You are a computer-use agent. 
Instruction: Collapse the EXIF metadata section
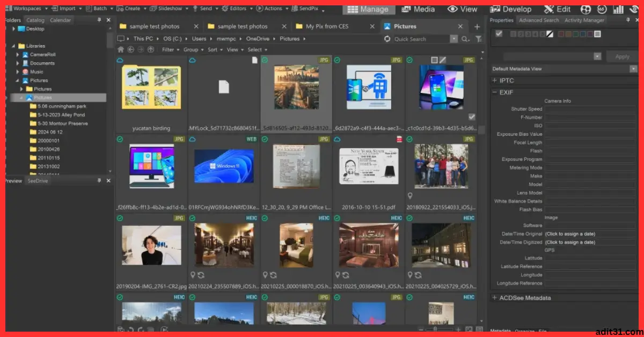pos(495,92)
